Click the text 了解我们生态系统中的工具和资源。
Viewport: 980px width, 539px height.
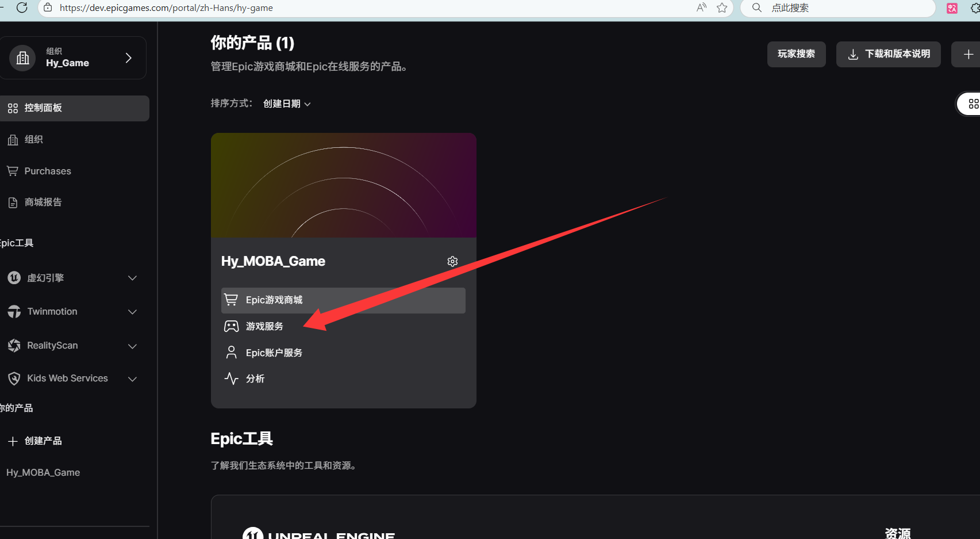coord(285,465)
